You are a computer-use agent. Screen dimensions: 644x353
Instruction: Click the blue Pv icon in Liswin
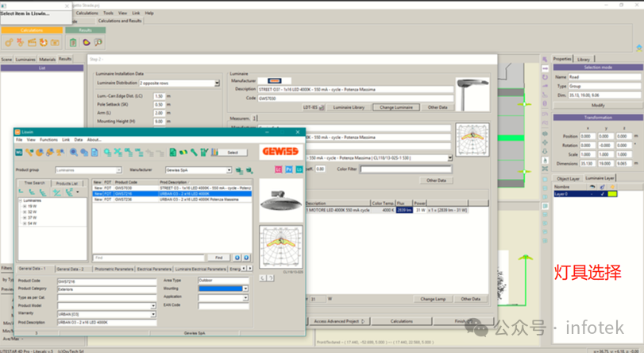pos(289,169)
